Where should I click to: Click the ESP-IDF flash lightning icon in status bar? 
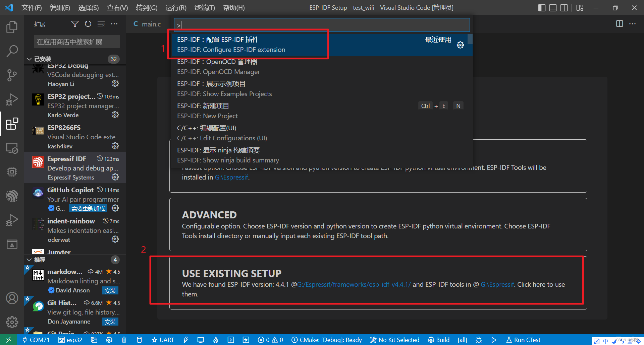click(x=185, y=340)
